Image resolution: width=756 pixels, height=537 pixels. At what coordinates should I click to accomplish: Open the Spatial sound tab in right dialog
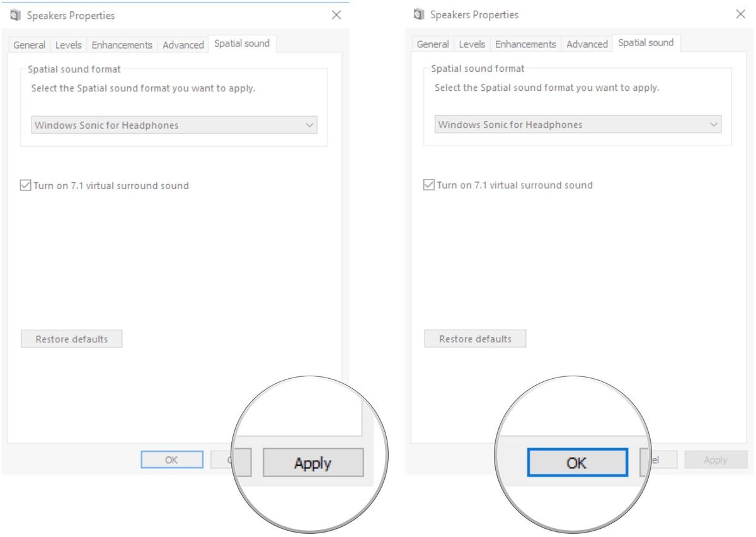[645, 42]
